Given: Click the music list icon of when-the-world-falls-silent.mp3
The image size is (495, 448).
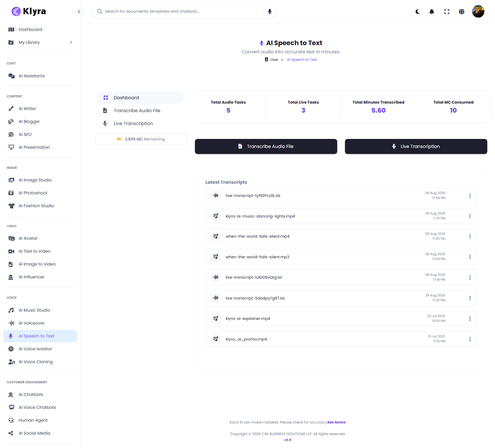Looking at the screenshot, I should pyautogui.click(x=216, y=257).
